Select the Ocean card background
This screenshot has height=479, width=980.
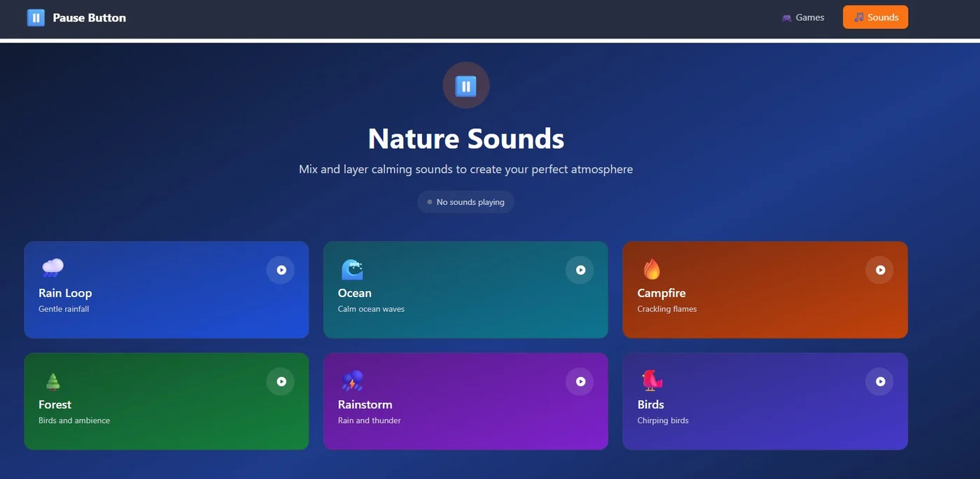pyautogui.click(x=465, y=322)
